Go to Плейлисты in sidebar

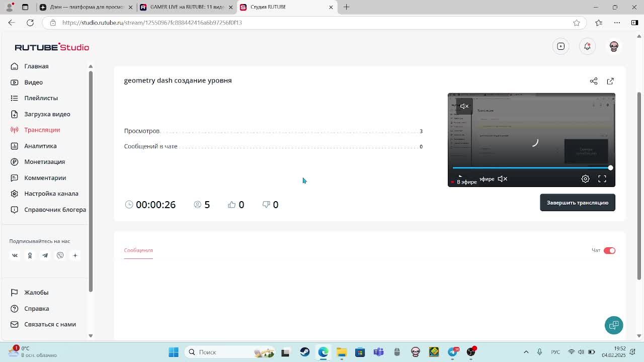pos(41,98)
